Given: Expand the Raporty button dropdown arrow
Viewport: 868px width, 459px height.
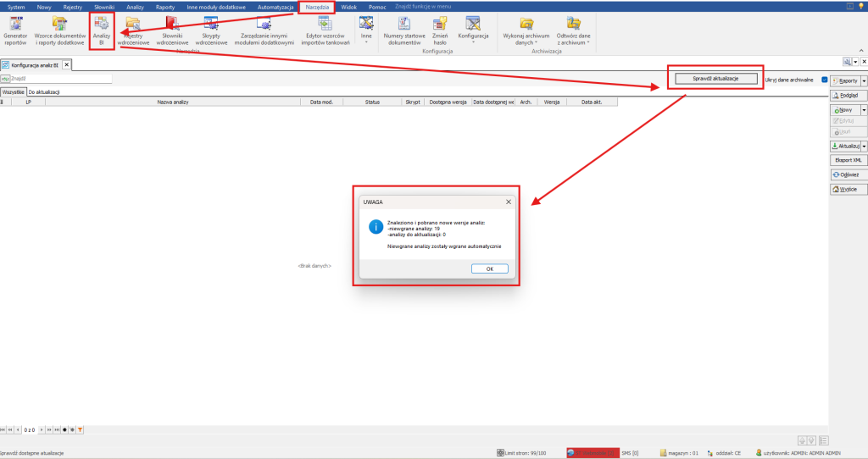Looking at the screenshot, I should click(x=864, y=80).
